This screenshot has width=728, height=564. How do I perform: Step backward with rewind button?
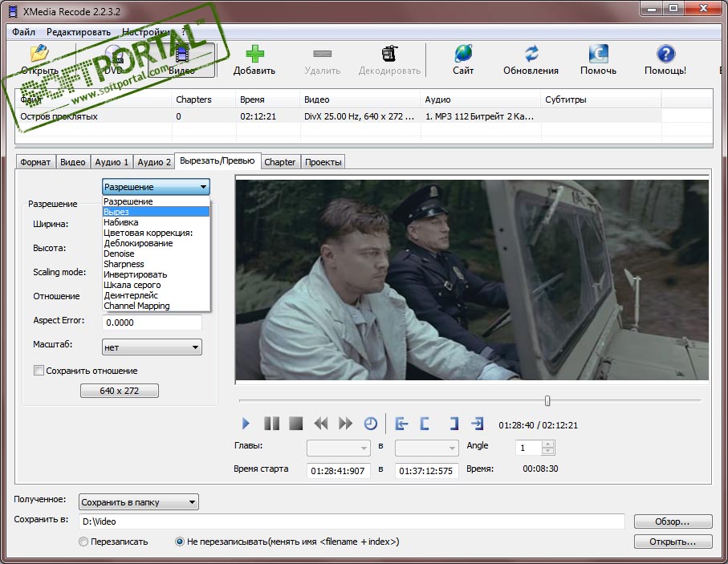coord(321,424)
